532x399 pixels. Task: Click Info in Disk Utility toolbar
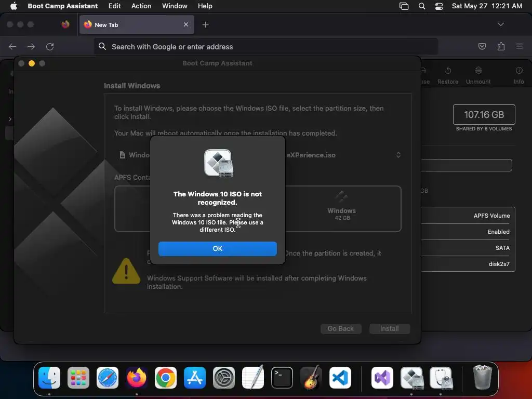[519, 75]
